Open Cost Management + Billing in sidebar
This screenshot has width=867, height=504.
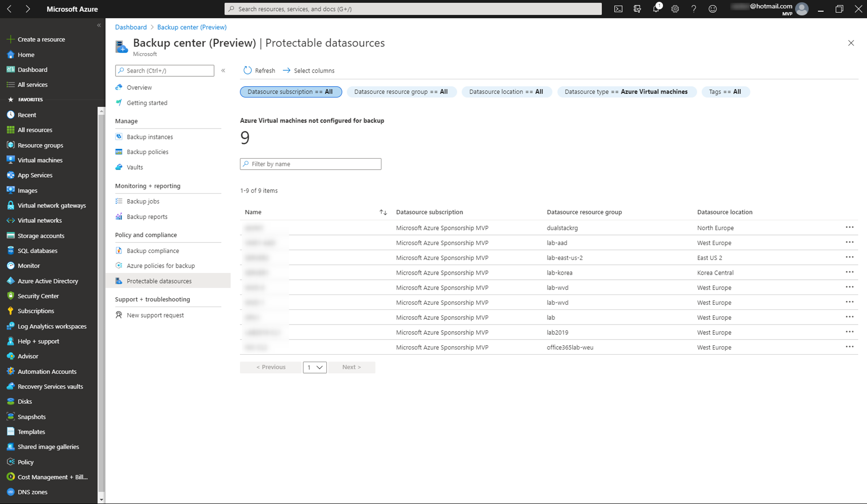(52, 477)
